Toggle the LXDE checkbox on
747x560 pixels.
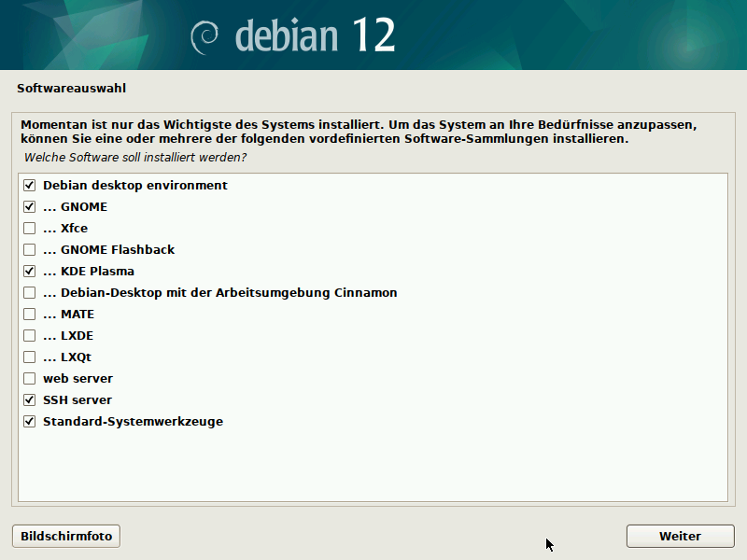[30, 336]
